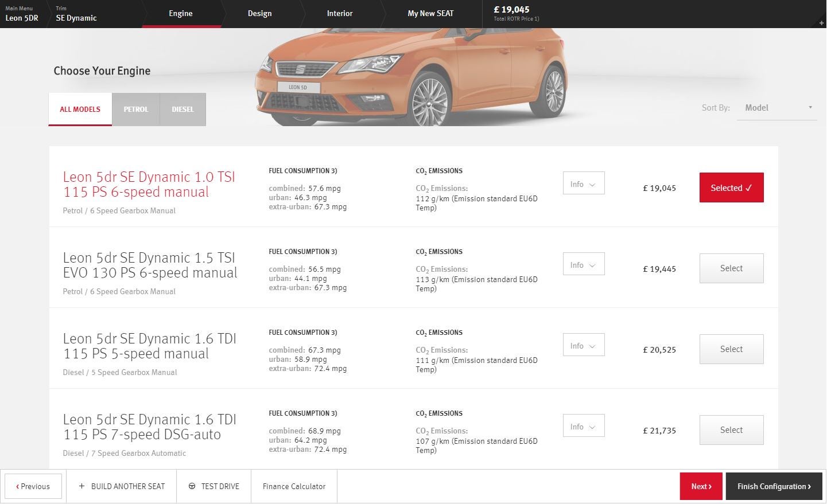Screen dimensions: 827x504
Task: Click the 1.6 TDI 115 PS 5-speed manual title
Action: point(150,346)
